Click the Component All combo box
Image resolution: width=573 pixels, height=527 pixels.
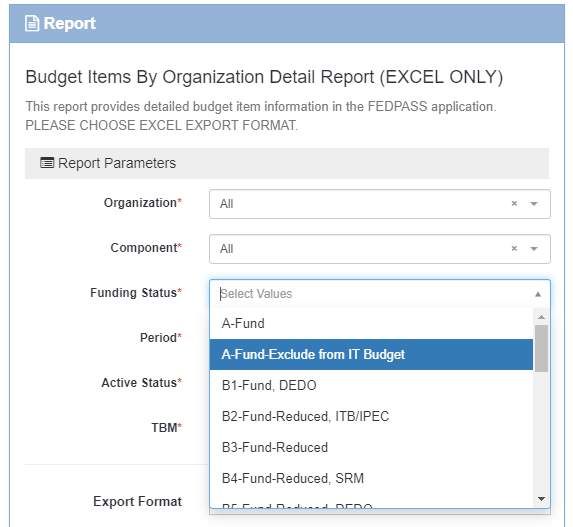(x=380, y=249)
